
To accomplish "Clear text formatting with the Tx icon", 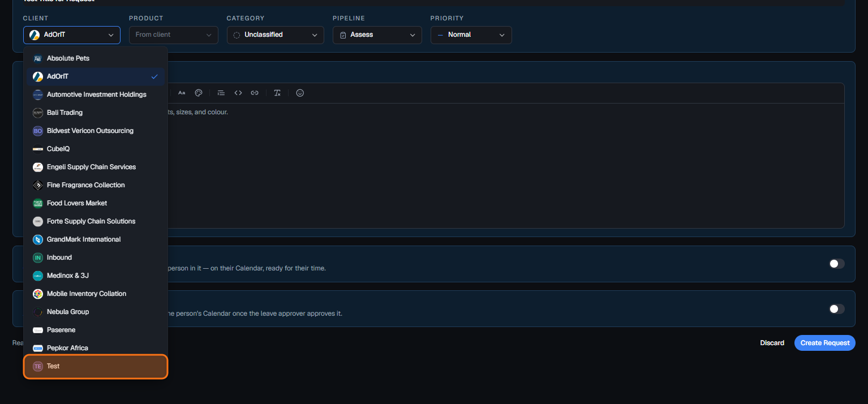I will pos(277,93).
